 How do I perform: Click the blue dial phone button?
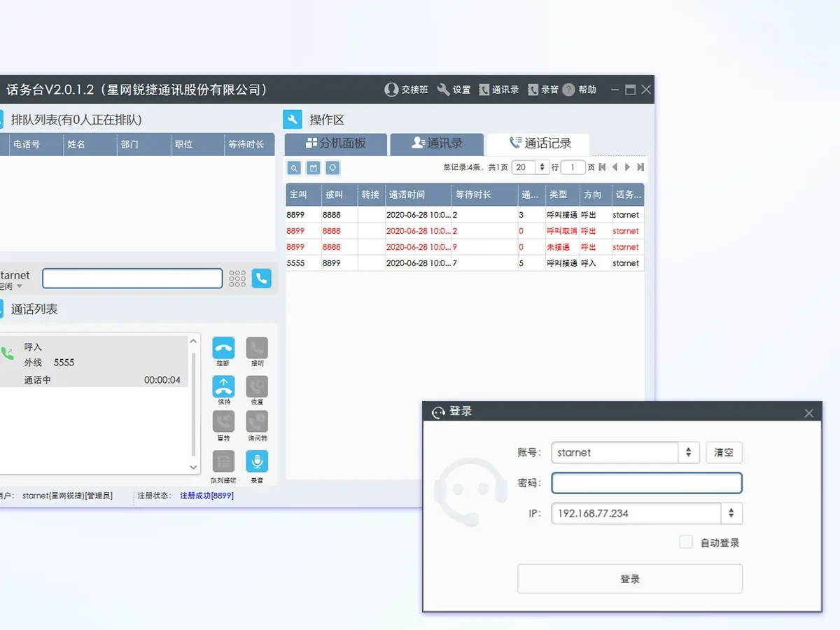point(262,279)
